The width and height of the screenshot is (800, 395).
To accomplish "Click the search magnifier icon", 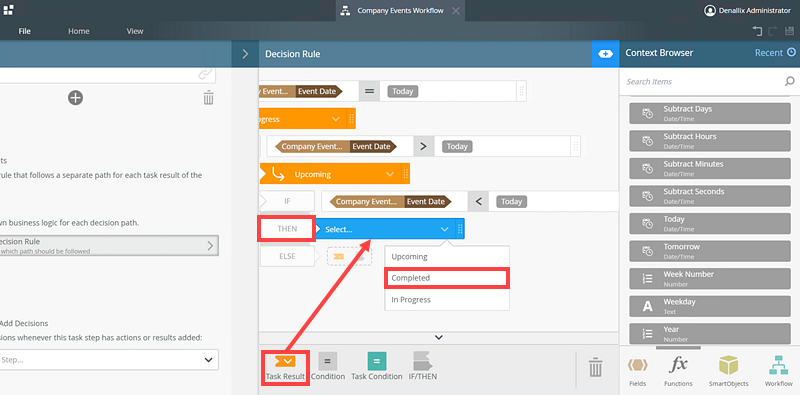I will click(789, 81).
